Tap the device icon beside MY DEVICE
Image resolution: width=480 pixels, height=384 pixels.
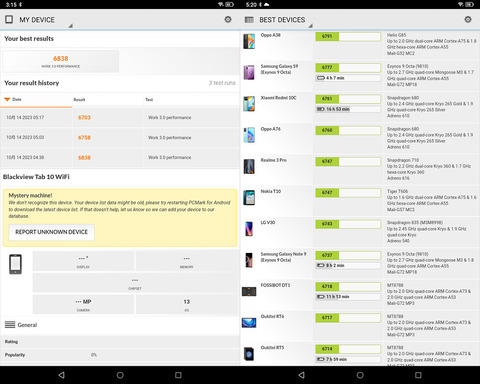[9, 19]
